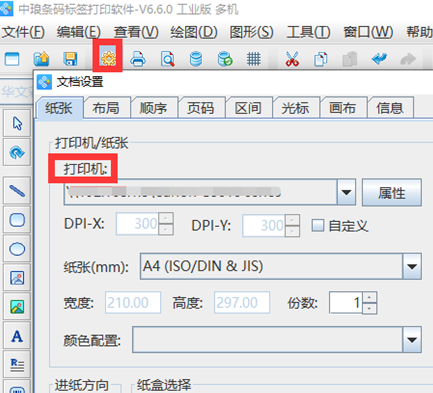Image resolution: width=433 pixels, height=393 pixels.
Task: Select the ellipse drawing tool
Action: click(x=17, y=249)
